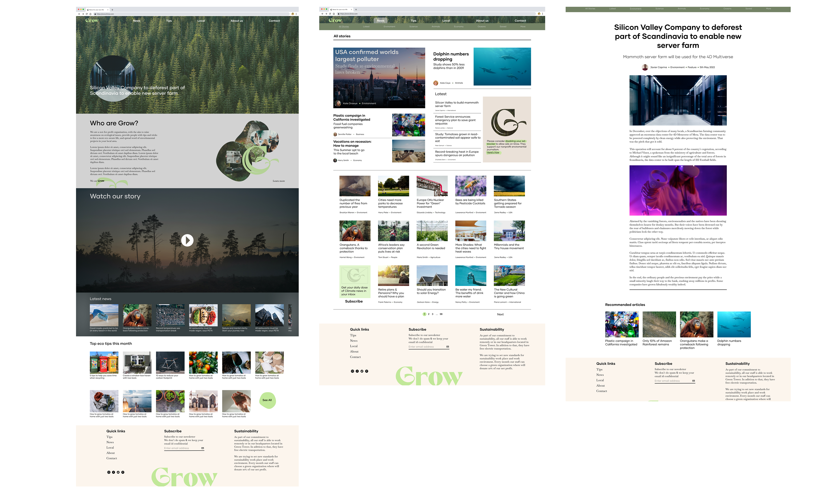The image size is (838, 504).
Task: Click the green See All button
Action: [x=267, y=400]
